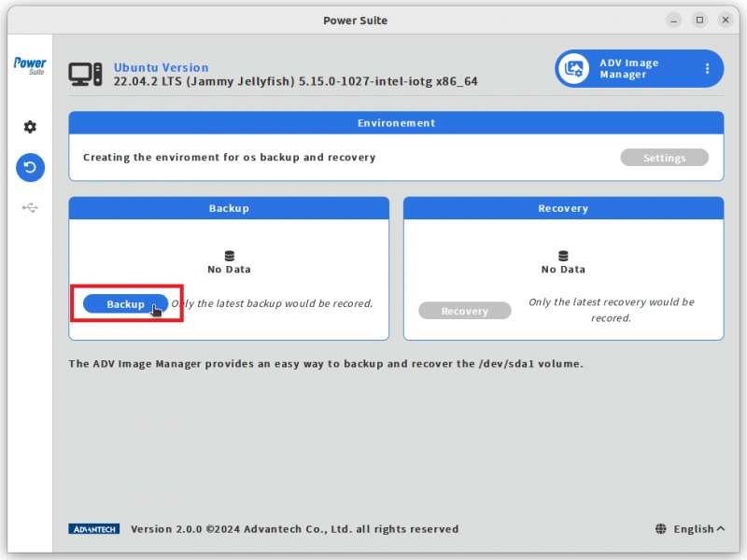The height and width of the screenshot is (560, 747).
Task: Click the Power Suite logo
Action: (x=29, y=67)
